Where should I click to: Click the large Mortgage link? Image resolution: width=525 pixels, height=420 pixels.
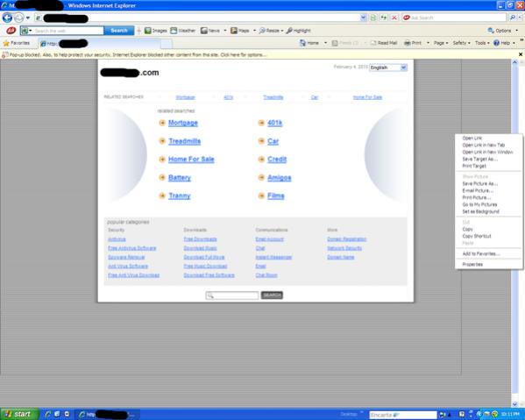[x=183, y=123]
